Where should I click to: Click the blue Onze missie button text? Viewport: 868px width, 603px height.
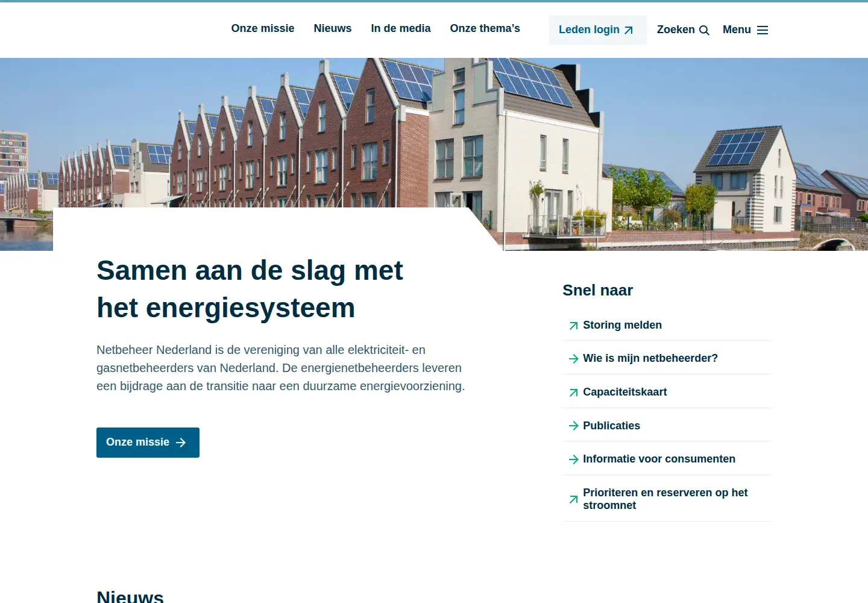click(137, 442)
